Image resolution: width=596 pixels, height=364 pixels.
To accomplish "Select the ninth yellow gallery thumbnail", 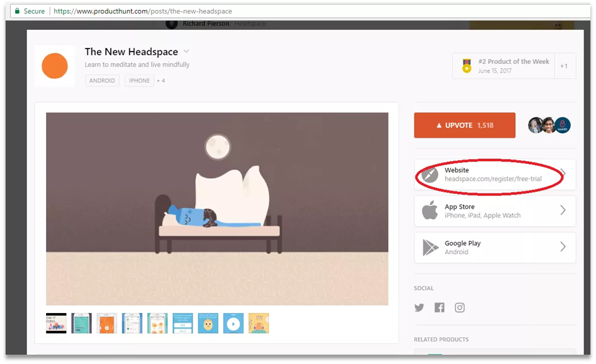I will point(259,324).
